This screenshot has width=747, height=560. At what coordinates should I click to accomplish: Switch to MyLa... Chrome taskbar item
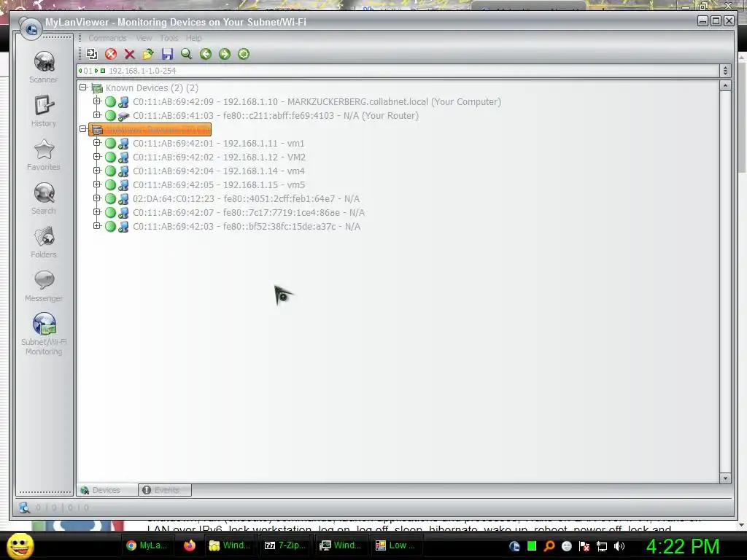click(x=147, y=545)
